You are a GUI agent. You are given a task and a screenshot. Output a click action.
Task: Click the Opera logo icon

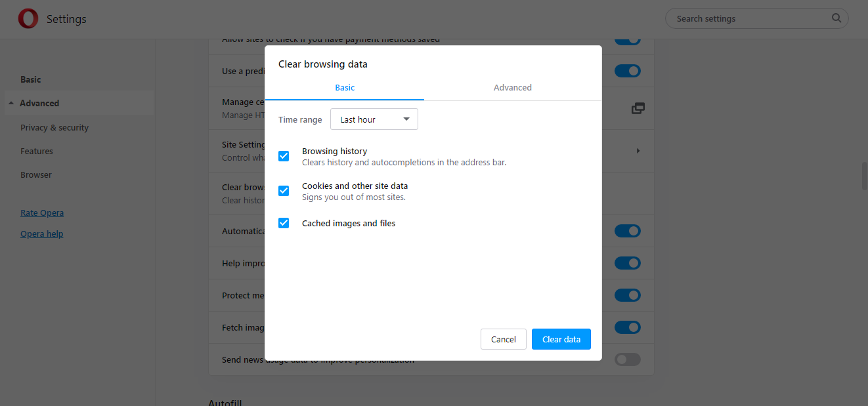pyautogui.click(x=28, y=19)
